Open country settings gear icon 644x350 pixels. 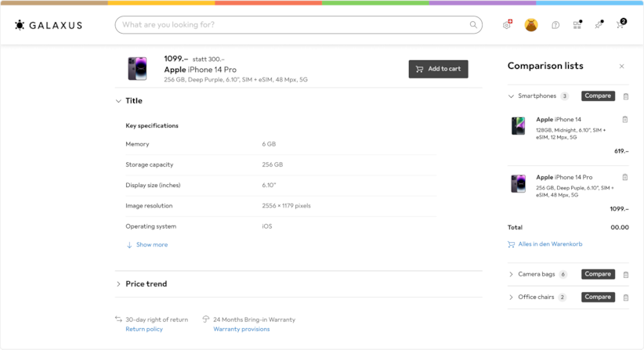tap(507, 24)
